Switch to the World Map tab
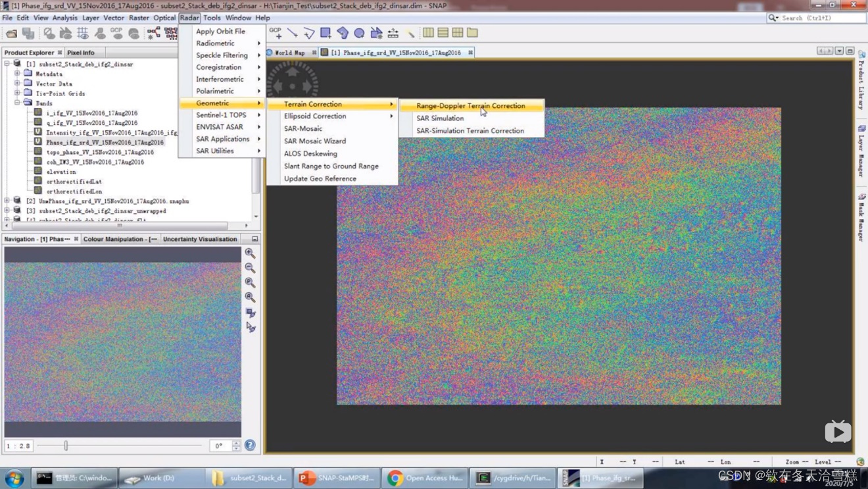The height and width of the screenshot is (489, 868). (x=289, y=53)
